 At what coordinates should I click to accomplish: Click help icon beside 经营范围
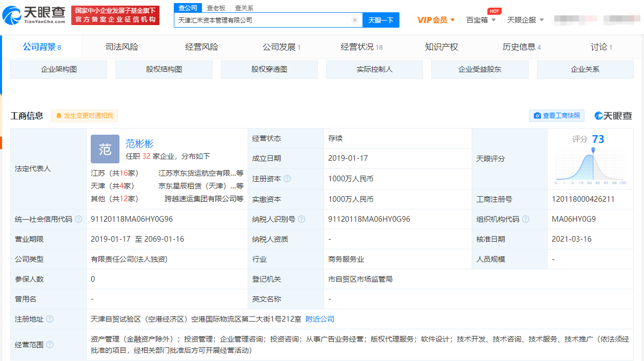50,345
